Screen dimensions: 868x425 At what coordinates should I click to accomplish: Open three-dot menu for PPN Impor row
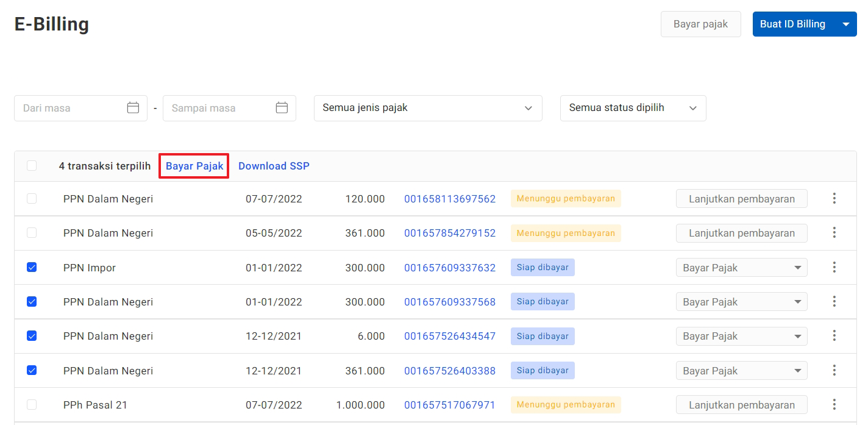pos(834,268)
